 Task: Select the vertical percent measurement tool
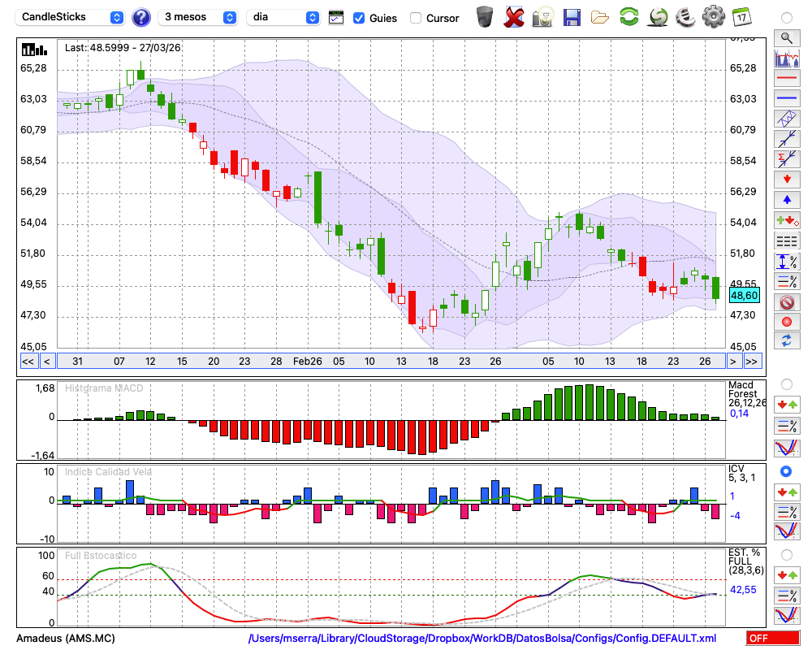(787, 262)
